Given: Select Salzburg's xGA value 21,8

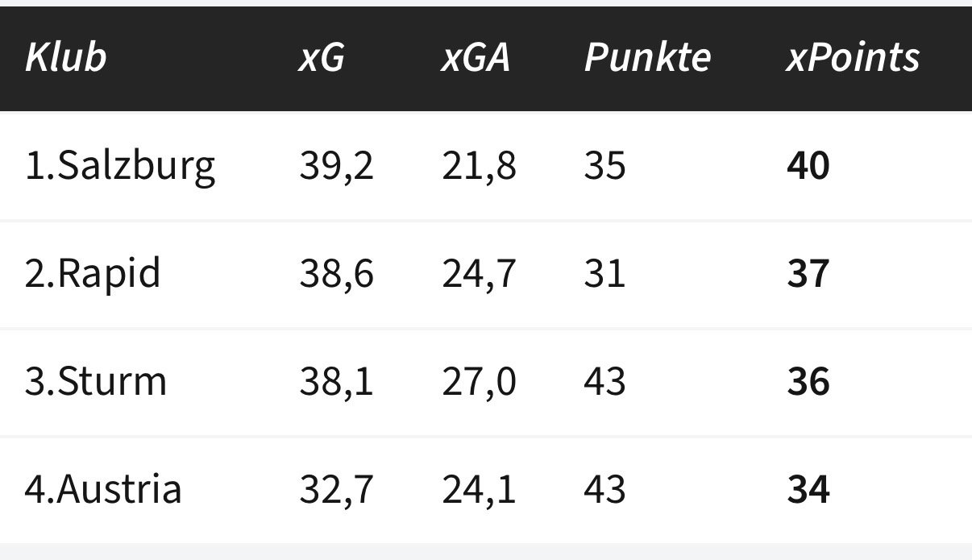Looking at the screenshot, I should click(479, 166).
